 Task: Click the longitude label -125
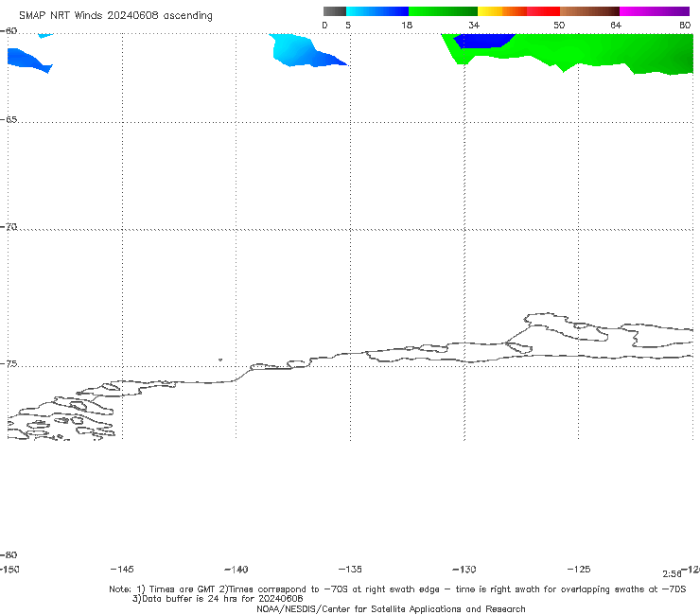pos(579,569)
